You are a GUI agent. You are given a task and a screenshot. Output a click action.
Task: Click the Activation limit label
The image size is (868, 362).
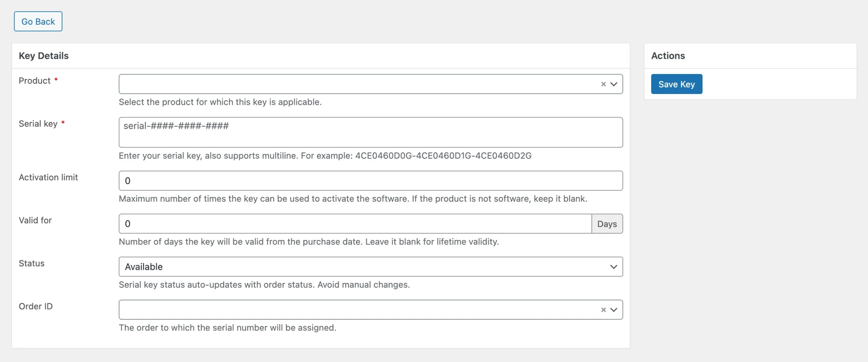[48, 177]
